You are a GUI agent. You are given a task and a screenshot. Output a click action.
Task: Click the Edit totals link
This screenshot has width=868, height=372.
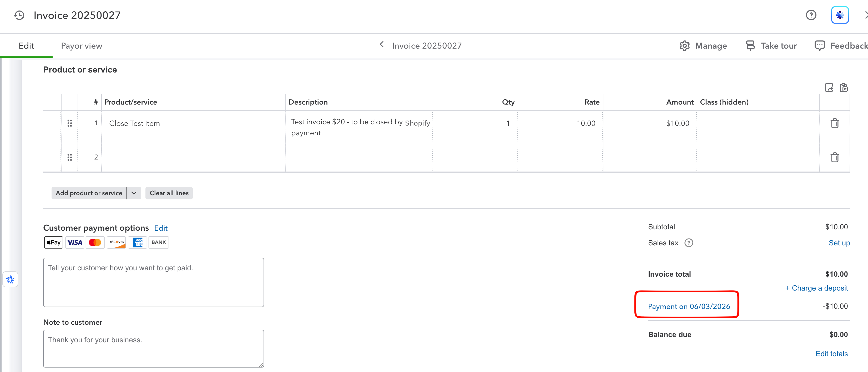(831, 354)
